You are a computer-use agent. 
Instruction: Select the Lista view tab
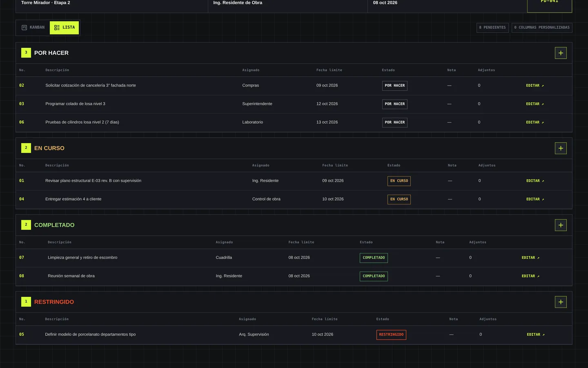(65, 28)
